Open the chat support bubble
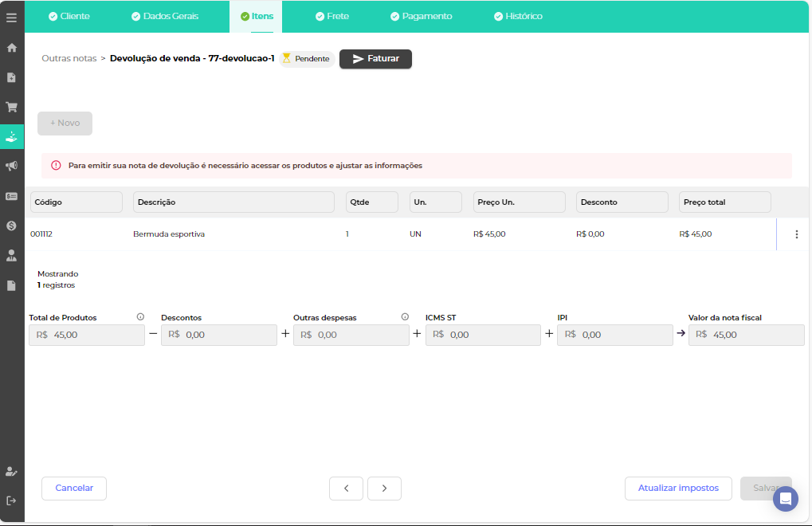 [785, 499]
